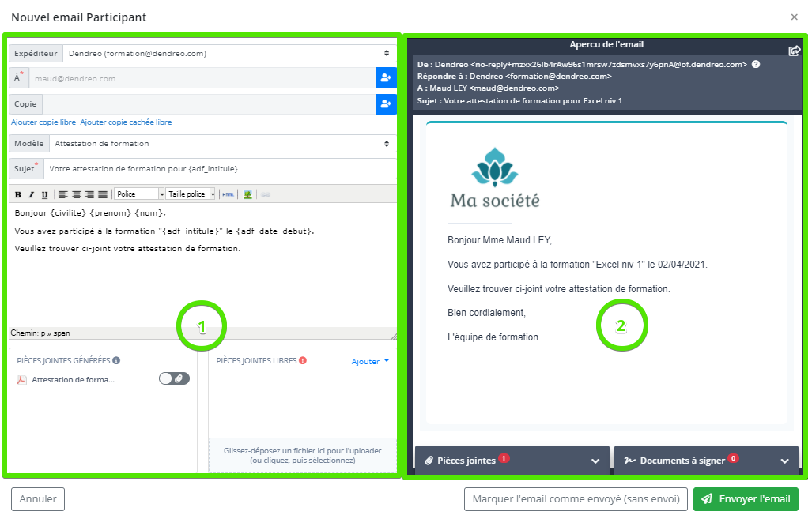Screen dimensions: 812x519
Task: Click the Copie input field
Action: [x=210, y=104]
